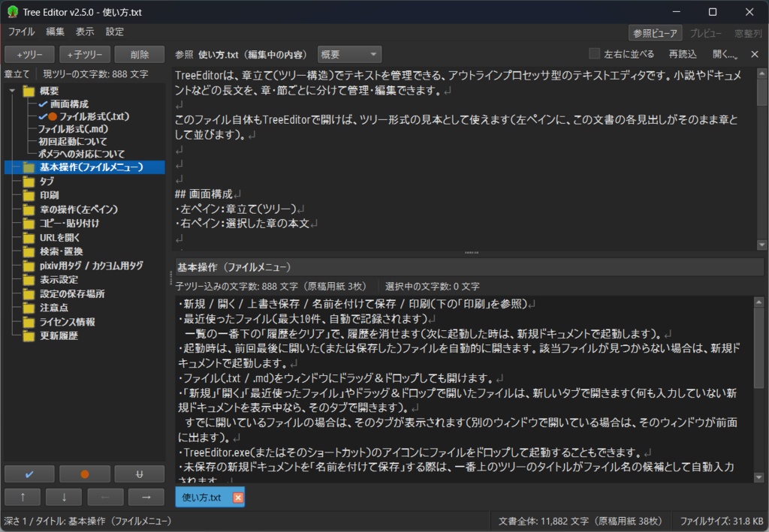Click the 再読込 button
The image size is (769, 532).
[x=682, y=54]
